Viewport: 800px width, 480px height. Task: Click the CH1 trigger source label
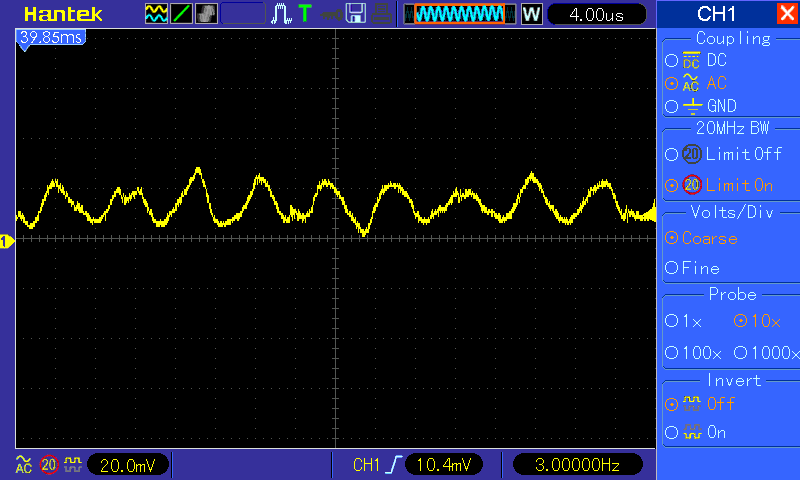coord(366,465)
